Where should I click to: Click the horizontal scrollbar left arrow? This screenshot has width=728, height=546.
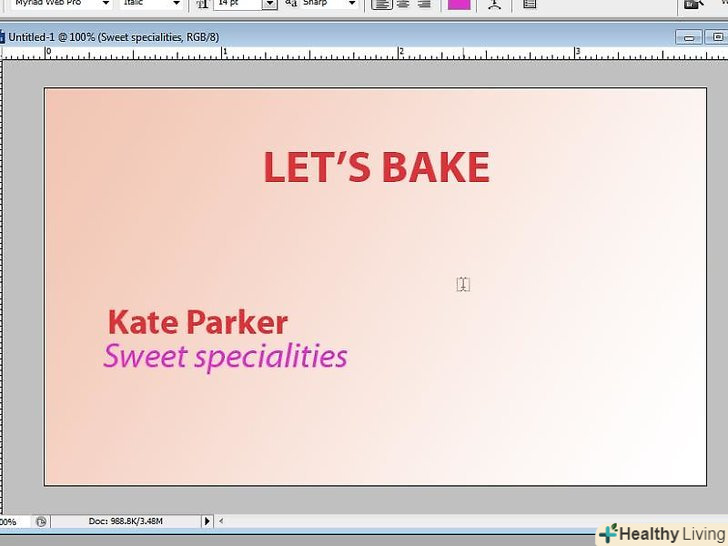pos(221,521)
